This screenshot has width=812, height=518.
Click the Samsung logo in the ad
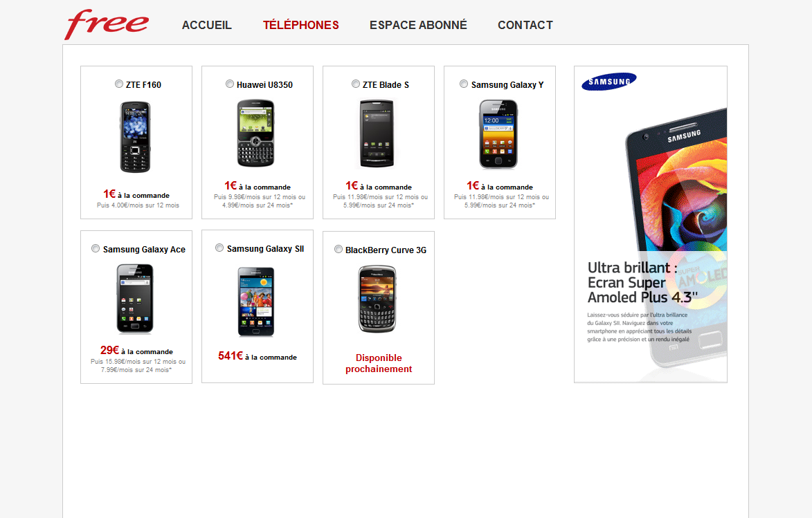[x=609, y=81]
